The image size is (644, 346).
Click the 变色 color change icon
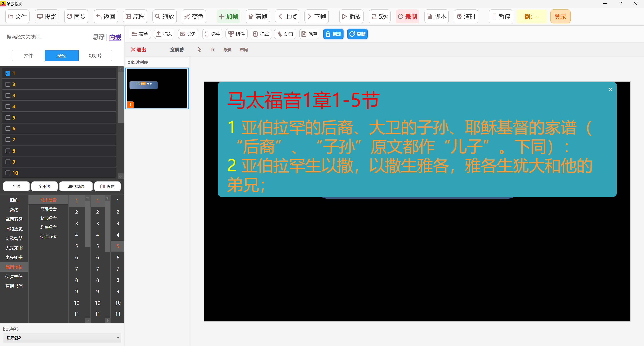coord(194,16)
